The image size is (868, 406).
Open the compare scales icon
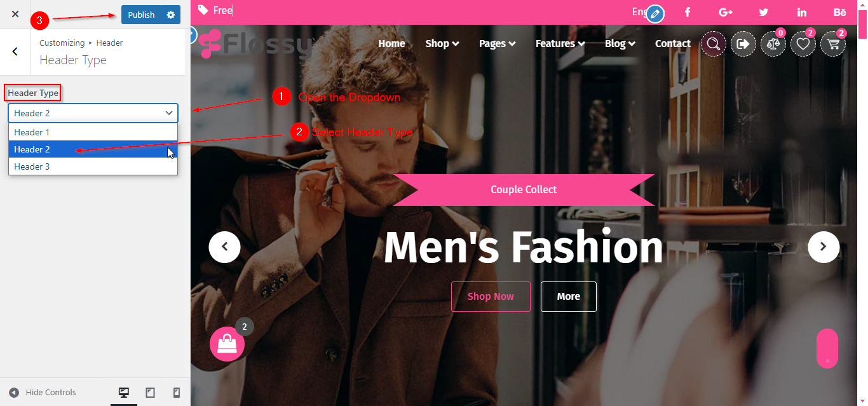[x=773, y=44]
